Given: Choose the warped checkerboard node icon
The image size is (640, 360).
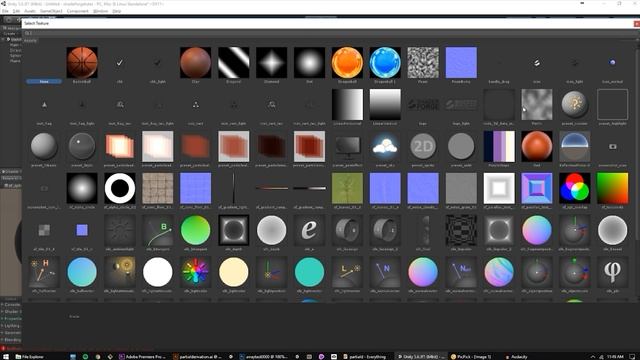Looking at the screenshot, I should pyautogui.click(x=461, y=230).
